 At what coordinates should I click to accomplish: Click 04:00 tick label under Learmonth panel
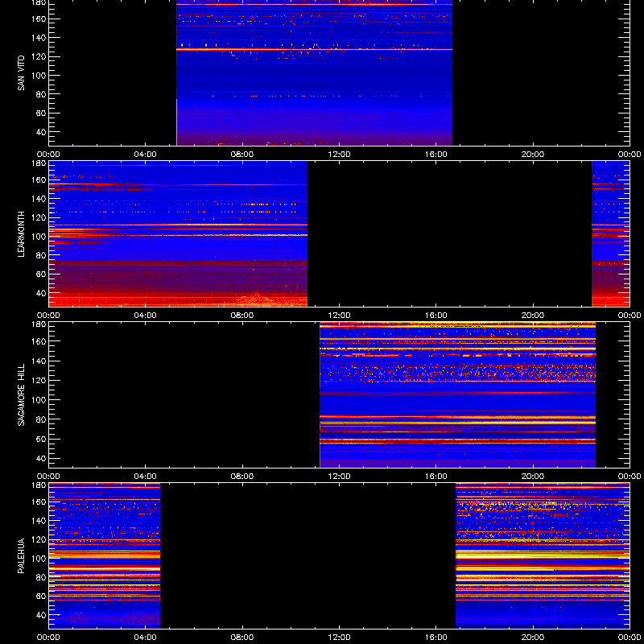tap(146, 316)
